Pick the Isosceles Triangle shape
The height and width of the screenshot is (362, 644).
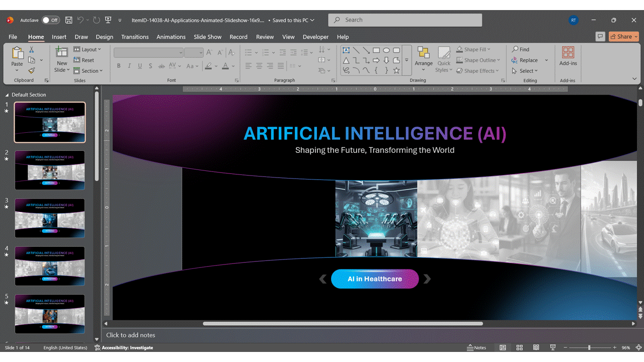346,60
